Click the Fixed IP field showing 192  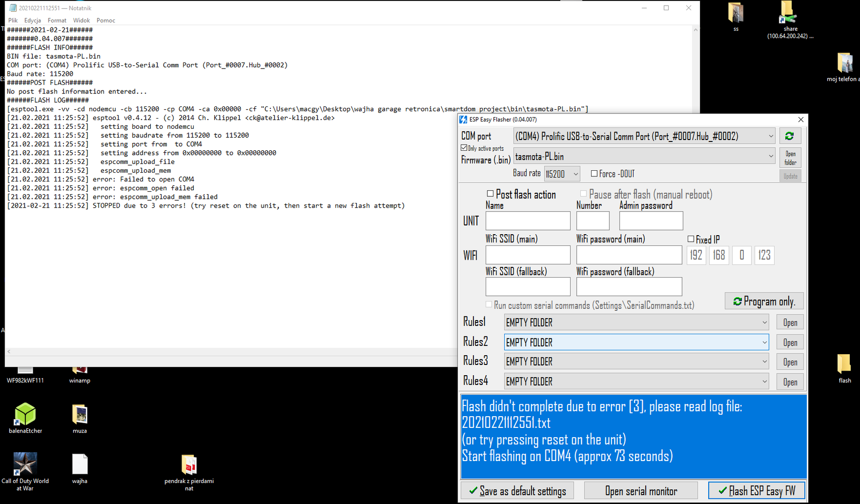pos(696,255)
